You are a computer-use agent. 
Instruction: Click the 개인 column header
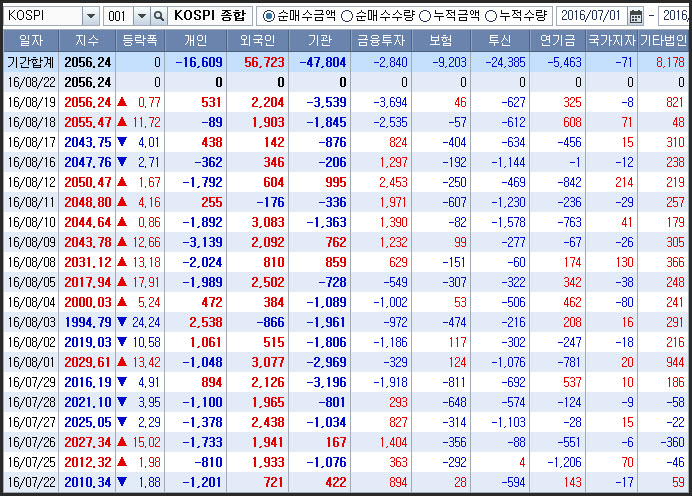pyautogui.click(x=196, y=41)
